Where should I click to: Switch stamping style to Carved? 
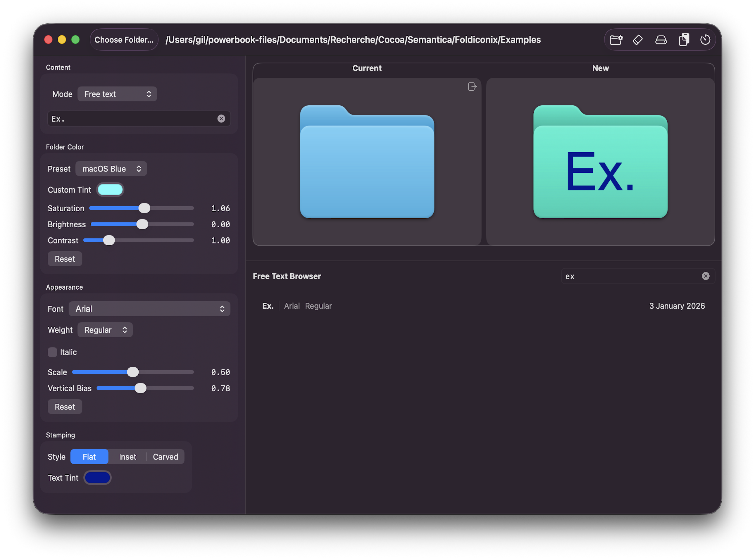click(x=165, y=457)
